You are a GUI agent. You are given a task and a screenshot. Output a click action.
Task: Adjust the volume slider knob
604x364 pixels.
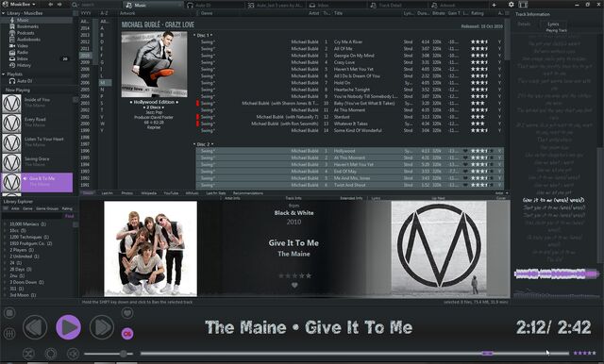(x=124, y=354)
